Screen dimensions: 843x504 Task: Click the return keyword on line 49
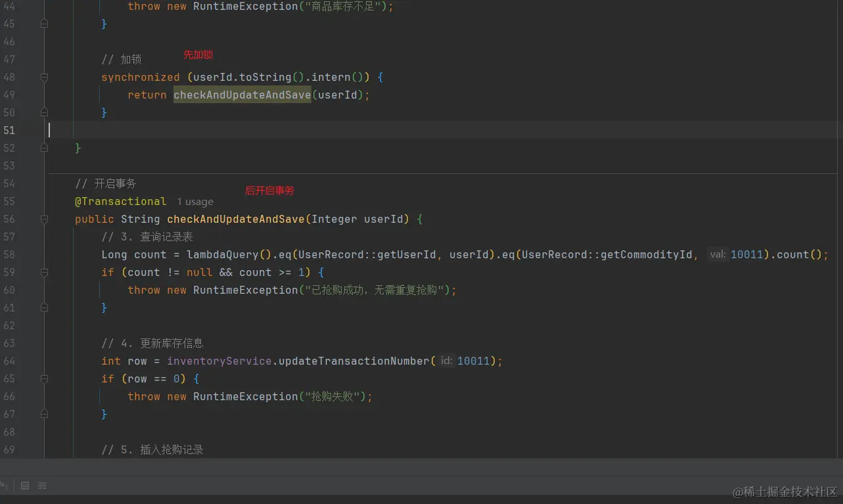pyautogui.click(x=147, y=95)
